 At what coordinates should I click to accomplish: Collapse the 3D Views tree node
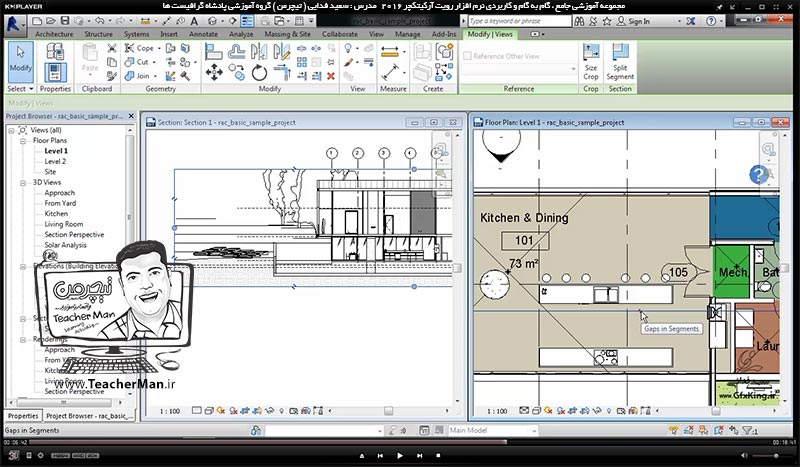click(23, 183)
